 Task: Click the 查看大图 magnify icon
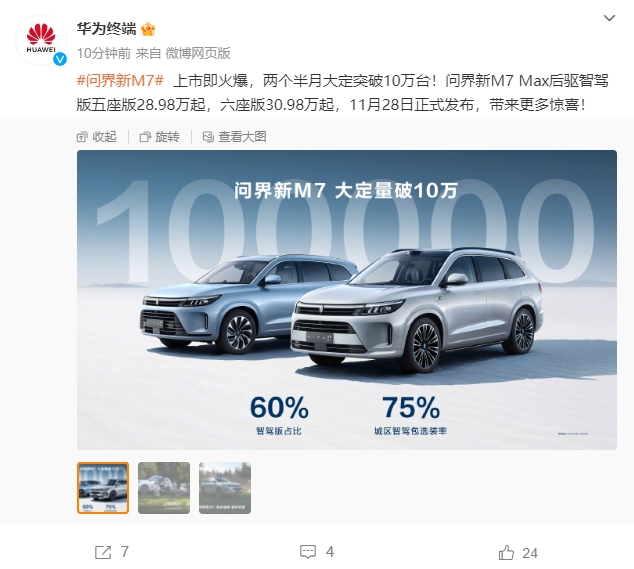coord(208,137)
